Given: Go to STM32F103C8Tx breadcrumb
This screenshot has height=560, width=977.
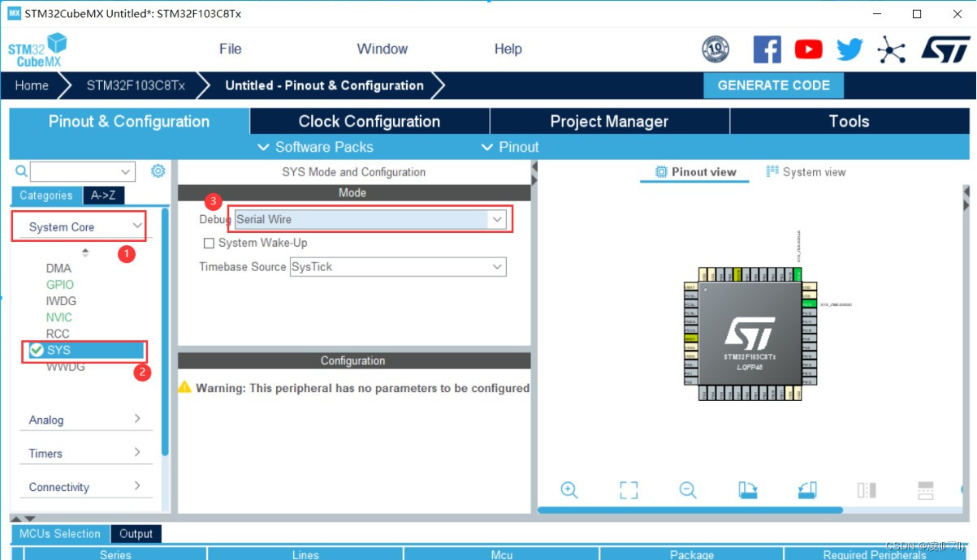Looking at the screenshot, I should point(136,85).
